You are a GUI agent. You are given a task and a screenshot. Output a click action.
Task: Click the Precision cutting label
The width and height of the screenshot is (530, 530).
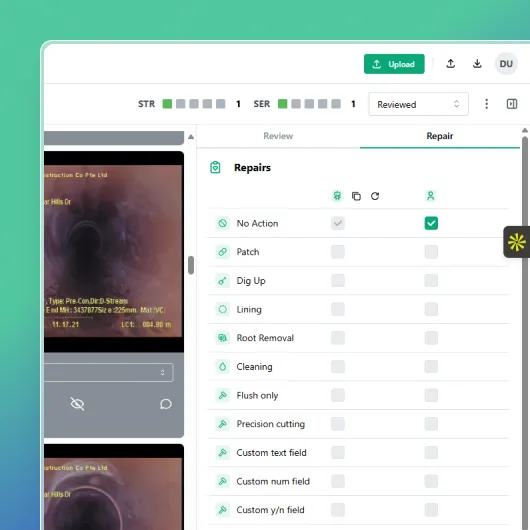[271, 424]
